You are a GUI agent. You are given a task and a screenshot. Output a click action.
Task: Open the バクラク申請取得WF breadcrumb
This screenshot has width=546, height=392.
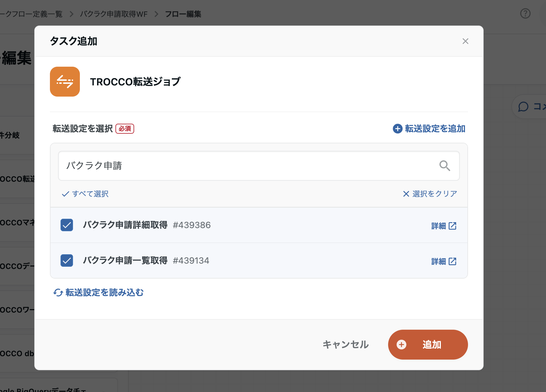click(x=114, y=14)
